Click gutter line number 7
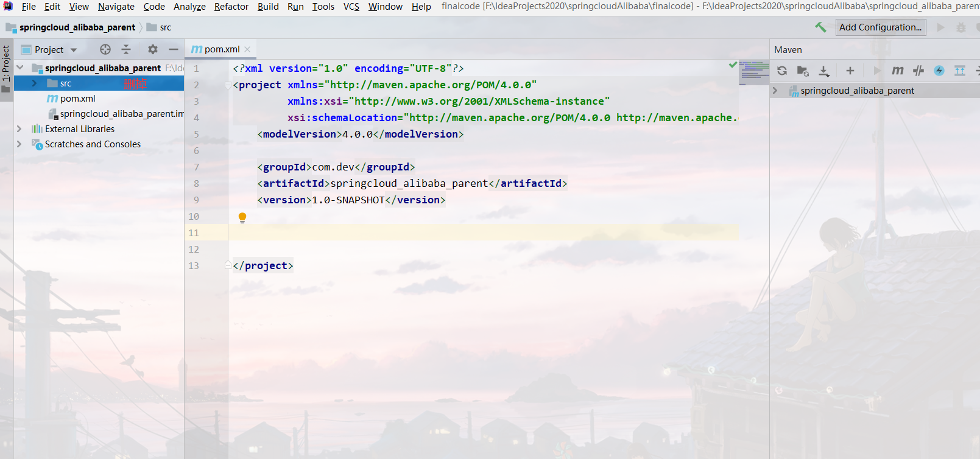The image size is (980, 459). click(x=196, y=167)
